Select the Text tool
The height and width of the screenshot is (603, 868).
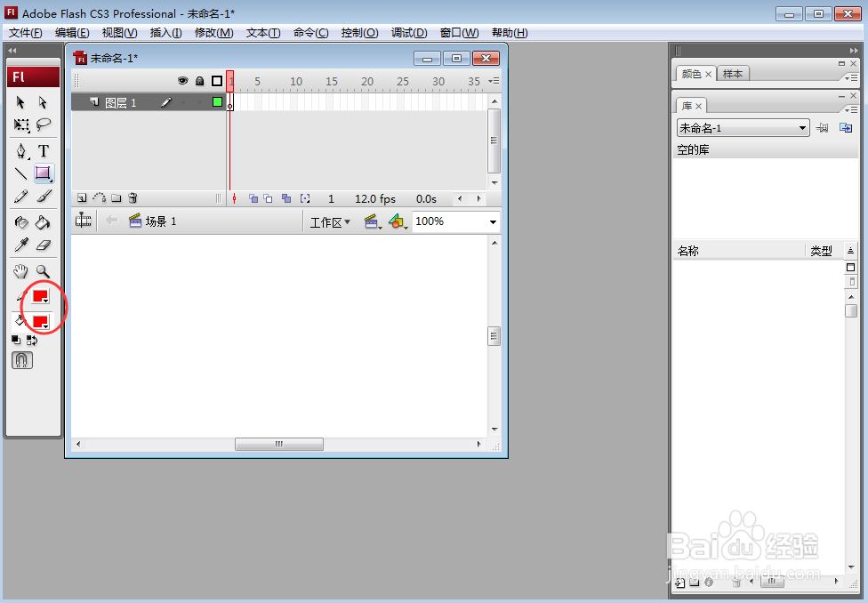pos(44,150)
